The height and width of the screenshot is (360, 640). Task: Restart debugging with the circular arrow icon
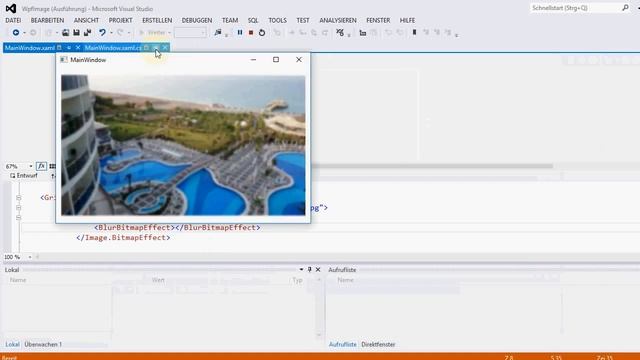pyautogui.click(x=262, y=33)
